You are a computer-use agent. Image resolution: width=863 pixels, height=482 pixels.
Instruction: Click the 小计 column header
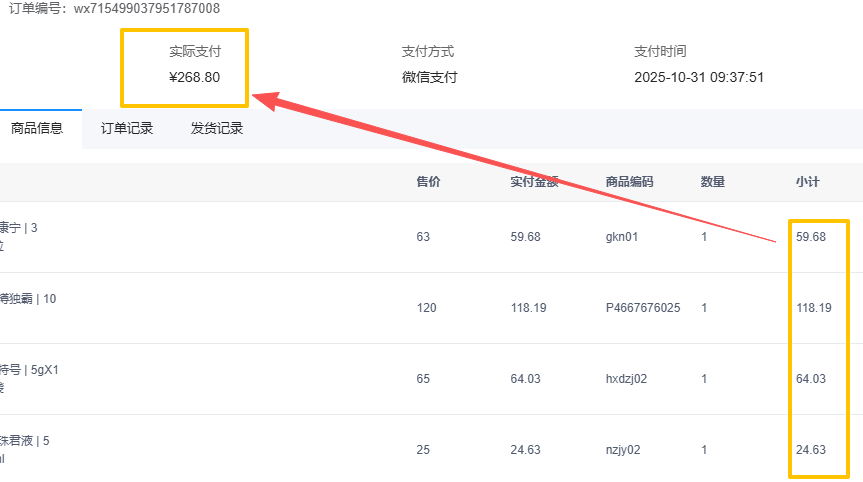[x=807, y=182]
